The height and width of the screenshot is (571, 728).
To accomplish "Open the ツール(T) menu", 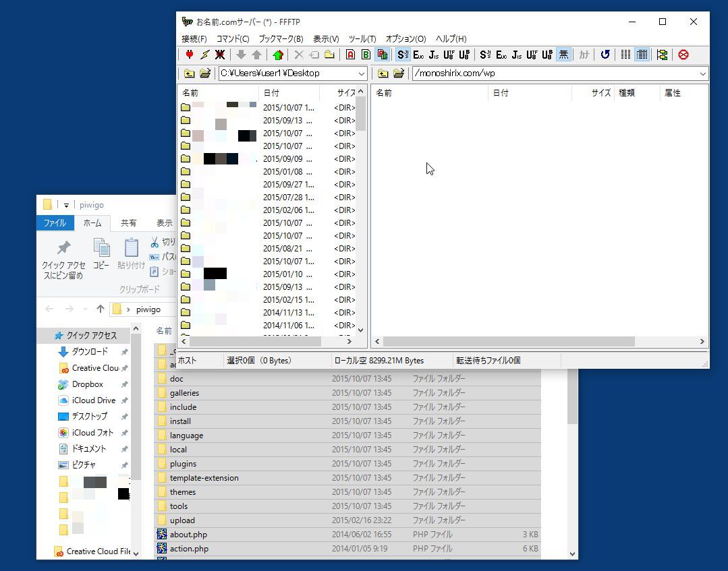I will point(362,39).
